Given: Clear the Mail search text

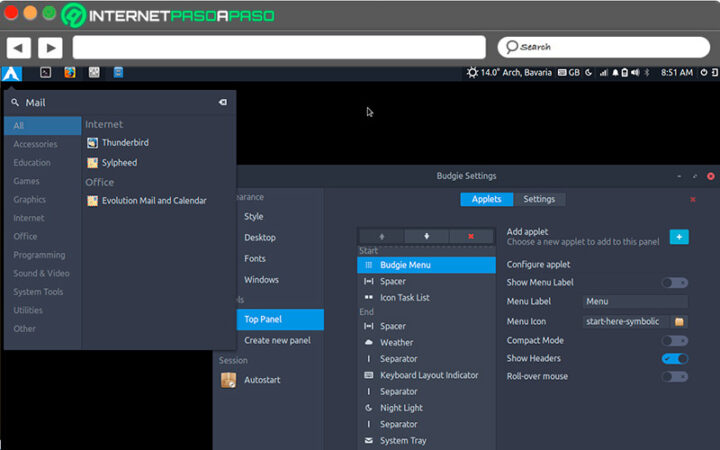Looking at the screenshot, I should pyautogui.click(x=222, y=102).
